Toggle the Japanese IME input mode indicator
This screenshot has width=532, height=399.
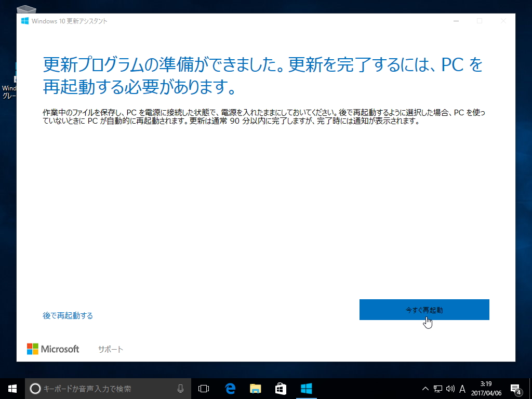pos(462,388)
